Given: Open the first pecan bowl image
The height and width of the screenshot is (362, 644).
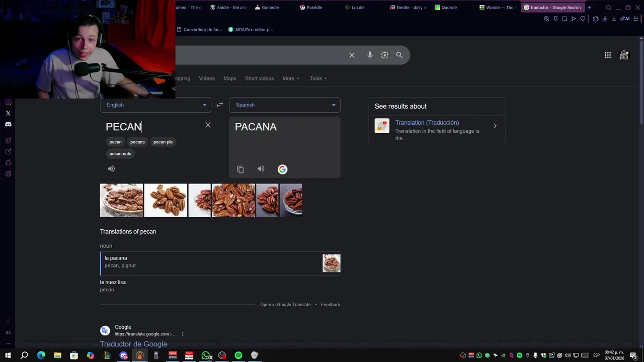Looking at the screenshot, I should (121, 200).
